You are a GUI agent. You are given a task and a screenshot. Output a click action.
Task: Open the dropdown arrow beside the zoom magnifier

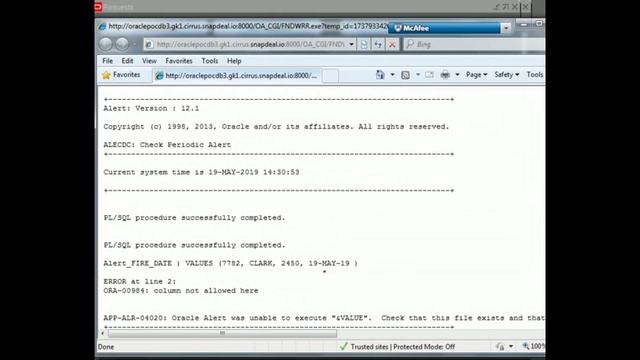(511, 347)
